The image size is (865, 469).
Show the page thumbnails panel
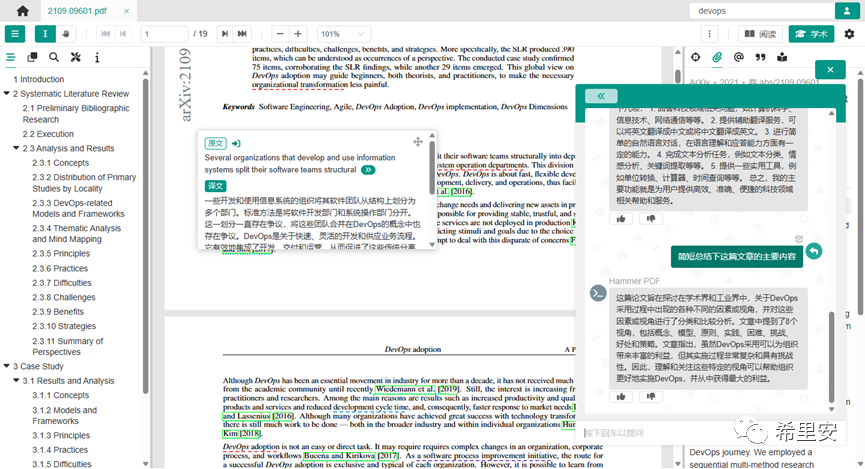point(33,57)
